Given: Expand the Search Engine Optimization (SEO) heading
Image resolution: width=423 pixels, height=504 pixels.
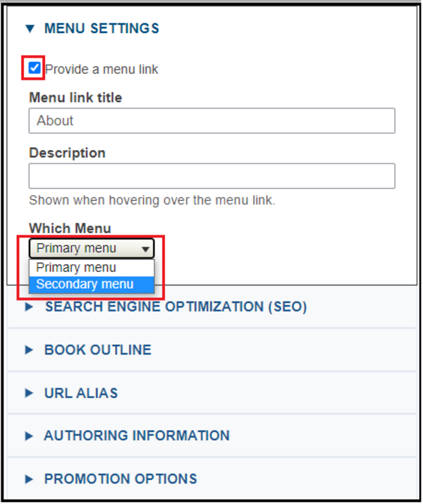Looking at the screenshot, I should pyautogui.click(x=176, y=307).
